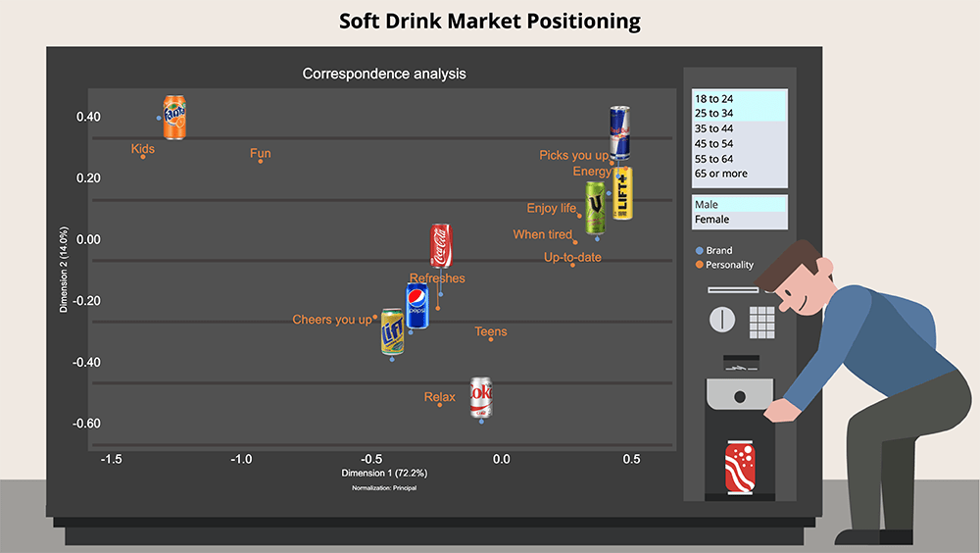
Task: Click the blue Pepsi can
Action: point(417,305)
